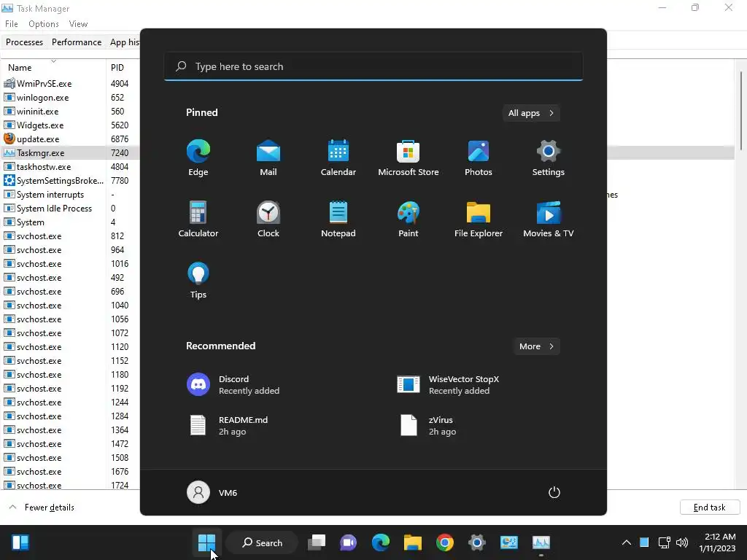Select update.exe process row

[x=71, y=139]
